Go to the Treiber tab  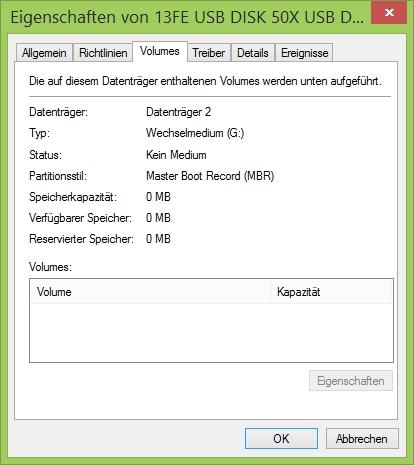tap(209, 53)
